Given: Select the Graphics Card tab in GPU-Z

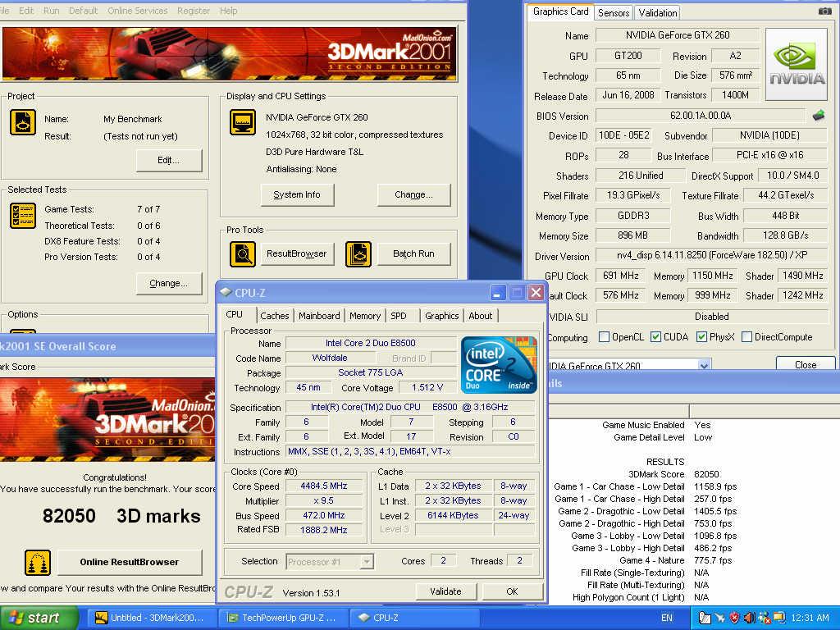Looking at the screenshot, I should pyautogui.click(x=560, y=11).
